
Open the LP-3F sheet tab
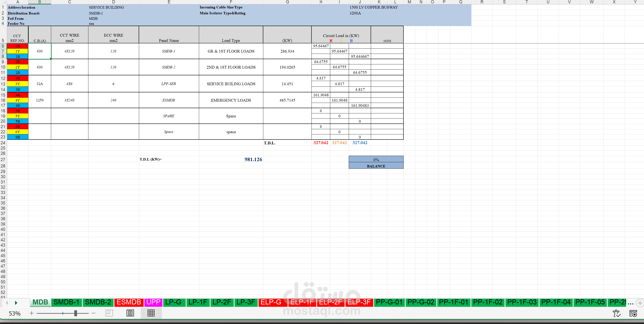(246, 302)
